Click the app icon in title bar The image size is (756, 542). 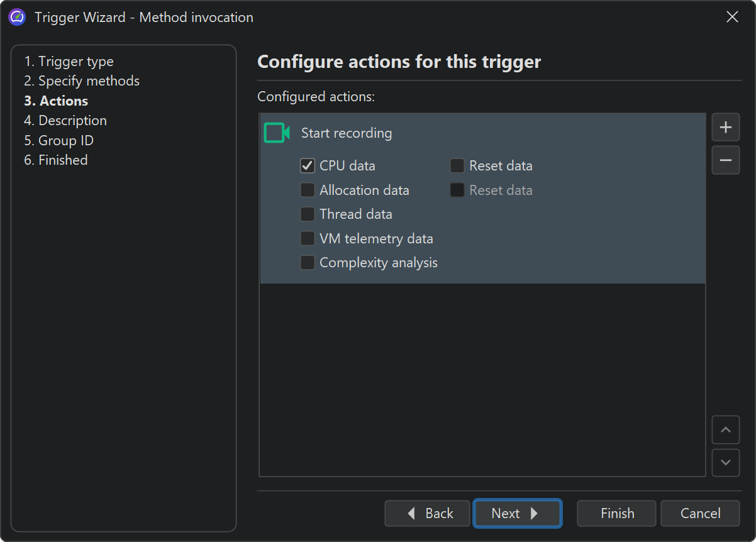point(17,18)
